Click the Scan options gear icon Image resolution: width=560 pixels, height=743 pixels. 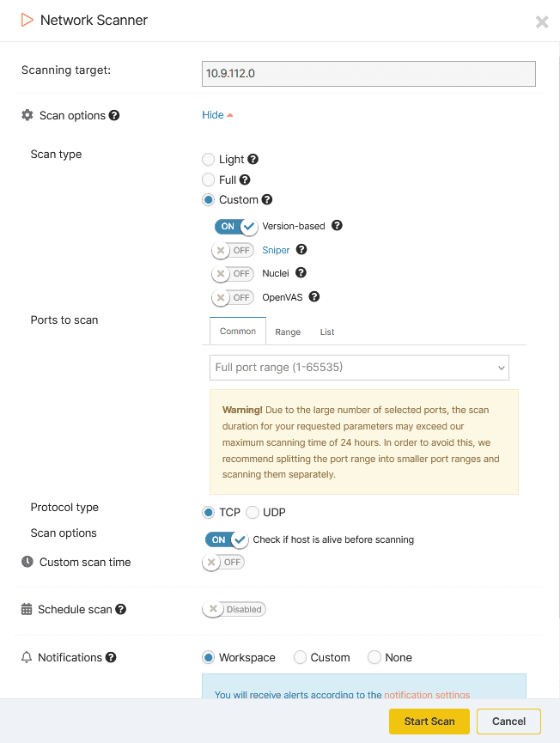pyautogui.click(x=26, y=114)
